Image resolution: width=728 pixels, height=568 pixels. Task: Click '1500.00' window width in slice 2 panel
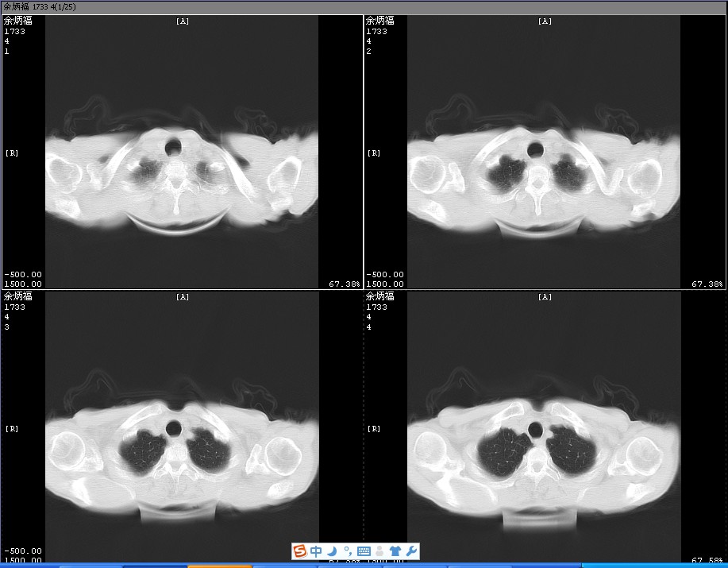pos(385,284)
